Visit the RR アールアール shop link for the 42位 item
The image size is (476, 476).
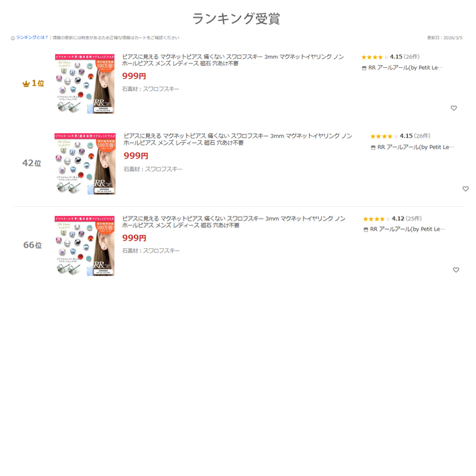click(x=413, y=147)
